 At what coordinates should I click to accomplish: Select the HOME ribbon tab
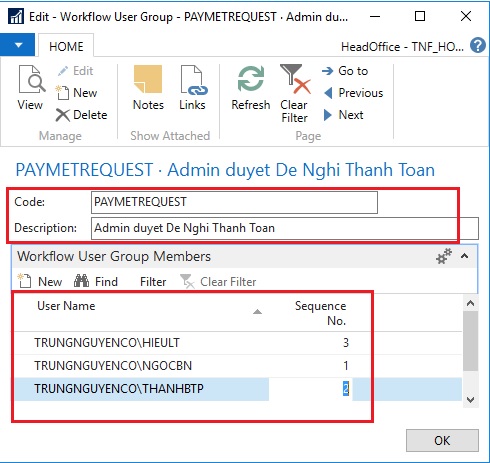point(66,46)
